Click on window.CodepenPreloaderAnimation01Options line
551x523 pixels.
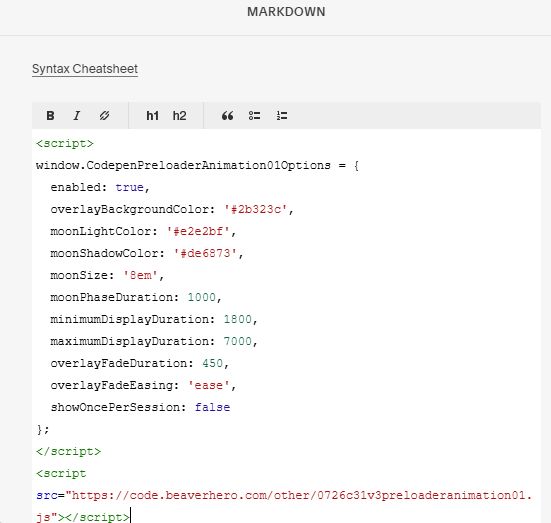click(197, 165)
